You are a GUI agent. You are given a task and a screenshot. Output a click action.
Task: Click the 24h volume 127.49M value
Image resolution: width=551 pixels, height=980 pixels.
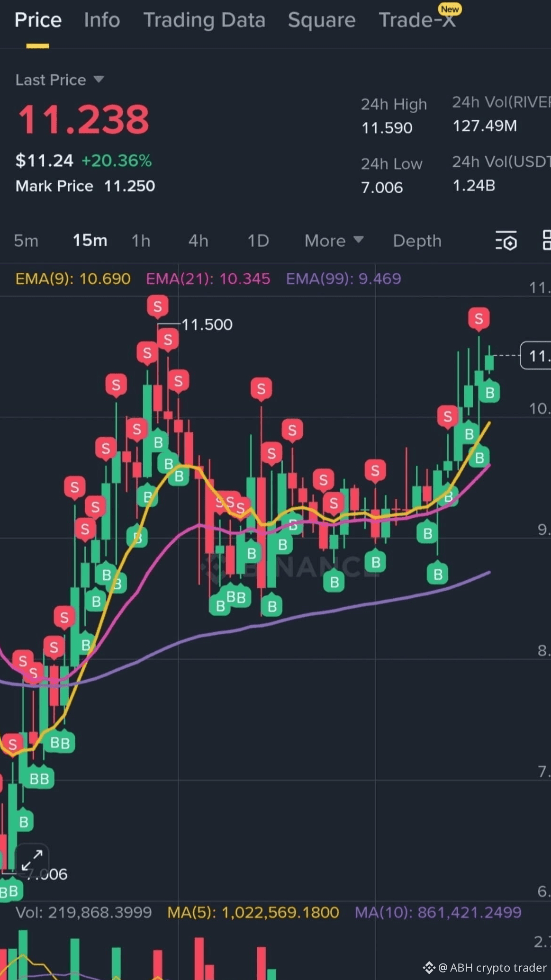[x=485, y=126]
